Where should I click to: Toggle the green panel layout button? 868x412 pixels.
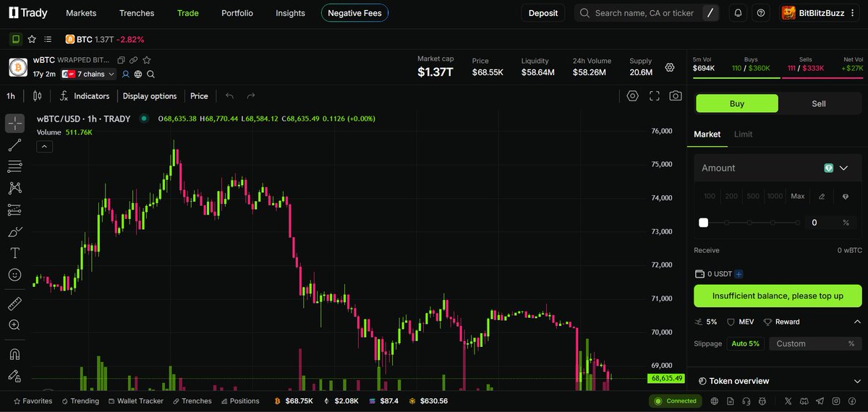tap(16, 39)
